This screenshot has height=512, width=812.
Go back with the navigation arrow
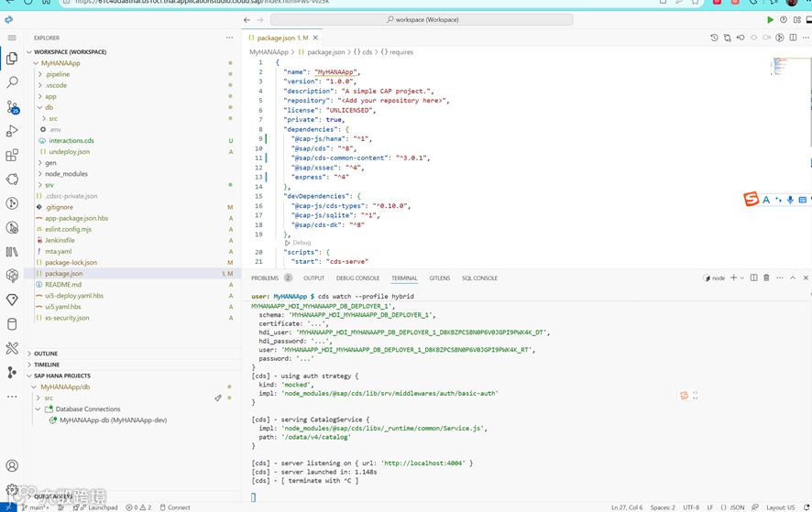(247, 19)
